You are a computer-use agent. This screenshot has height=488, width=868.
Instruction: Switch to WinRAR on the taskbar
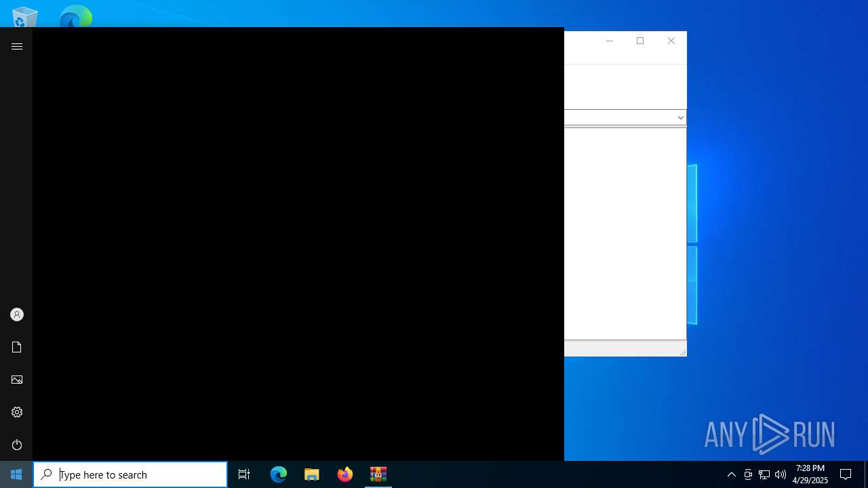378,474
